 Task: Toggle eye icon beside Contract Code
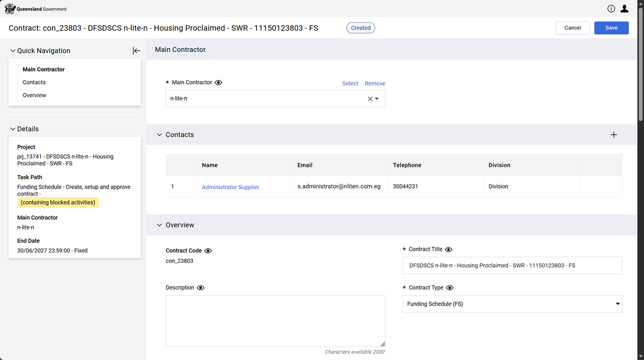(208, 251)
